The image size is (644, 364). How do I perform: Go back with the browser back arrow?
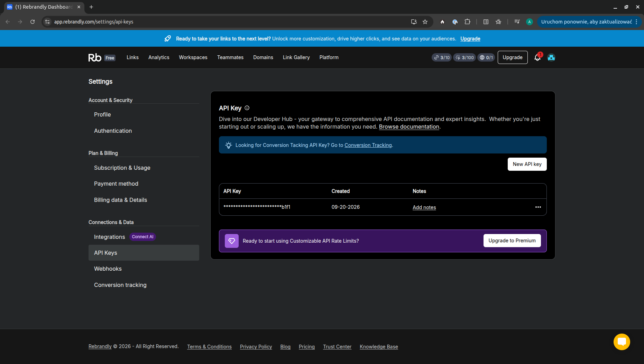tap(8, 22)
